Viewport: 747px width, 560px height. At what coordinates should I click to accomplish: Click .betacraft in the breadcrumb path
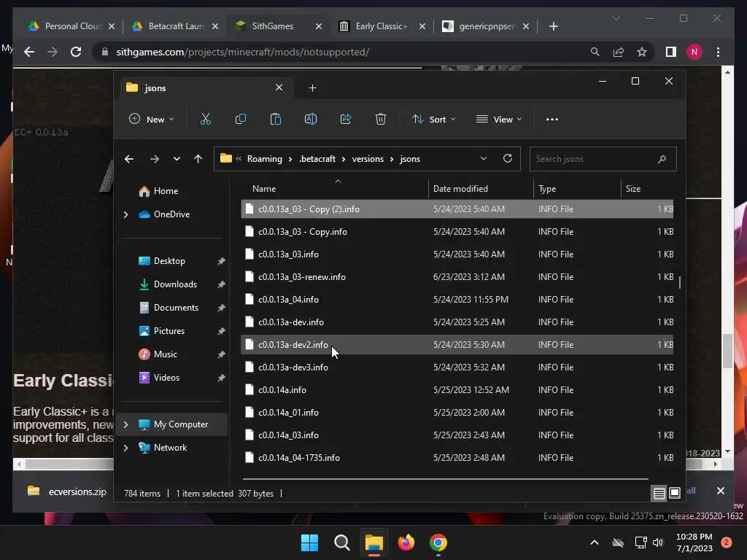click(317, 159)
